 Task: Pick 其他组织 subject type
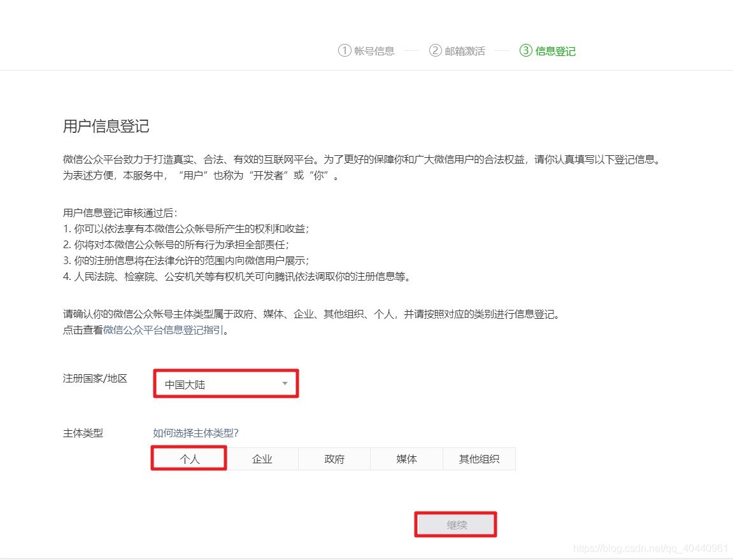pos(479,459)
